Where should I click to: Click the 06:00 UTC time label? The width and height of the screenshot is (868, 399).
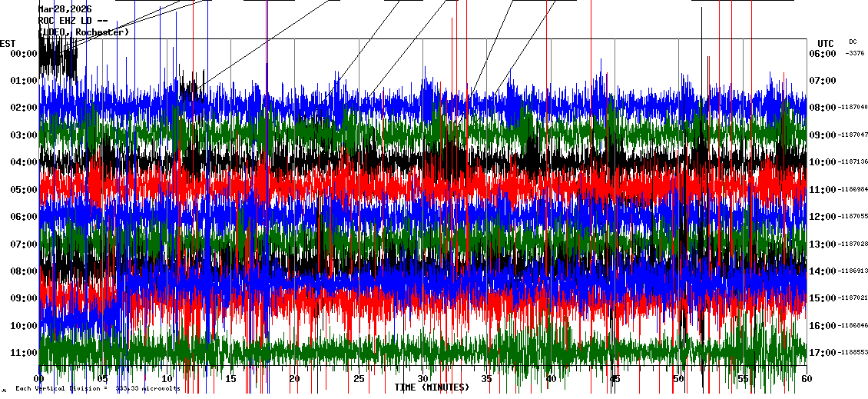(823, 53)
